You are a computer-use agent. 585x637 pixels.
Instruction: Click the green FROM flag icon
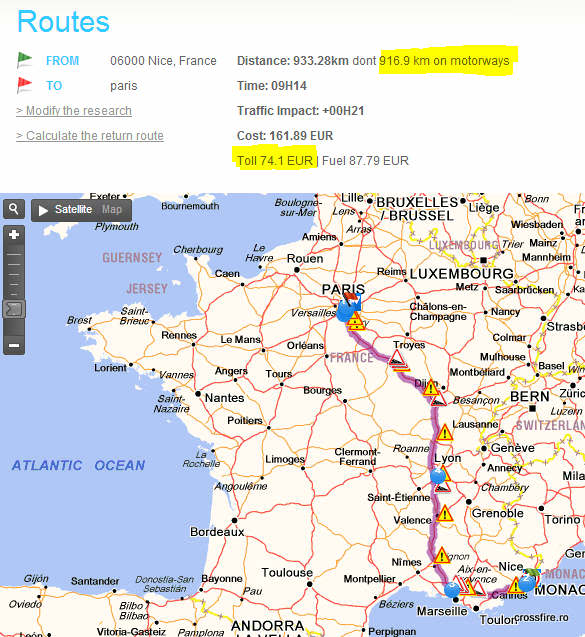coord(24,60)
